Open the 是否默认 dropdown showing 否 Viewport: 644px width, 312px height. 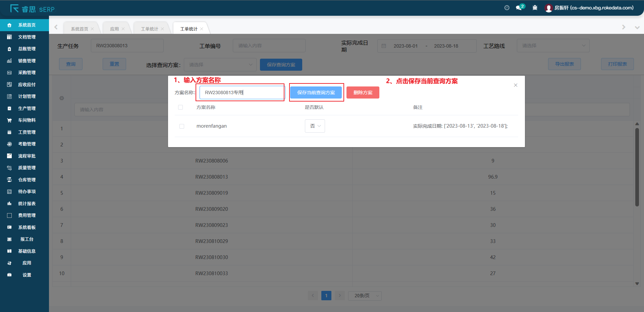pos(315,126)
